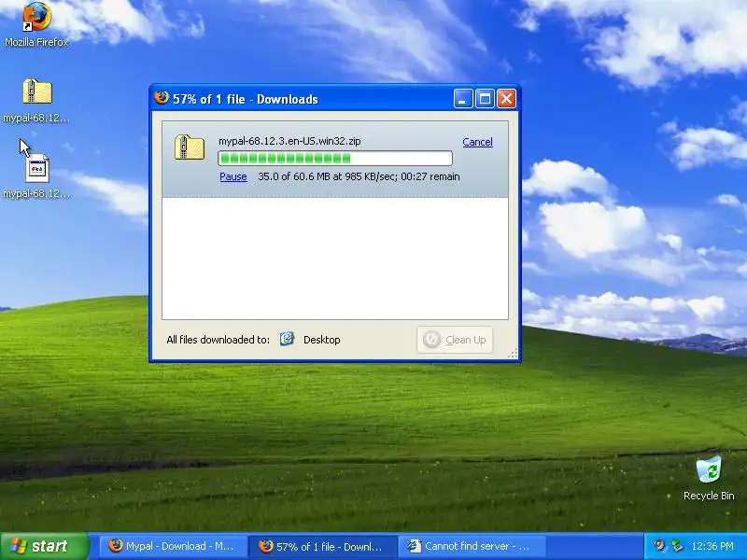Switch to the 57% of 1 file Downloads taskbar button
This screenshot has width=747, height=560.
[x=323, y=546]
